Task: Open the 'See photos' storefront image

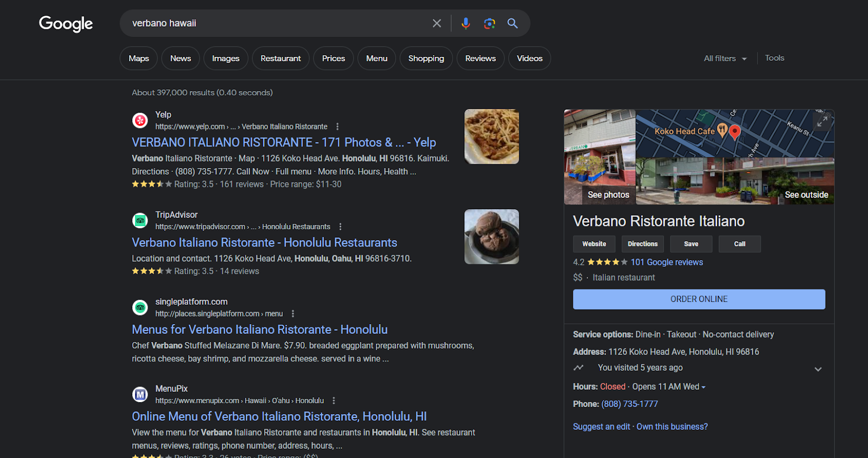Action: click(599, 157)
